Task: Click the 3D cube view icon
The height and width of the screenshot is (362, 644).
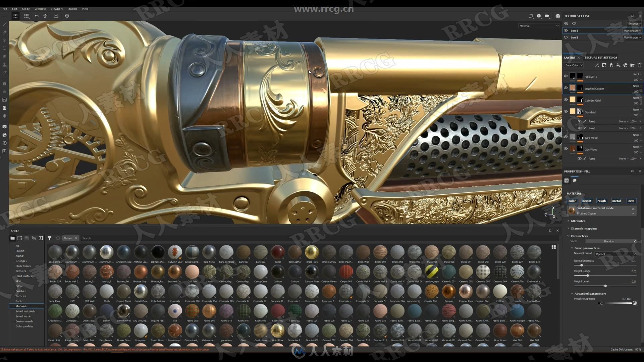Action: click(539, 16)
